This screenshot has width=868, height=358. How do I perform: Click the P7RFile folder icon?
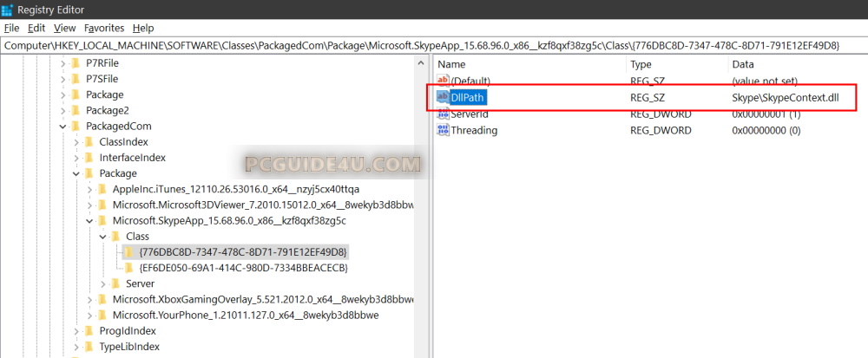click(x=76, y=63)
